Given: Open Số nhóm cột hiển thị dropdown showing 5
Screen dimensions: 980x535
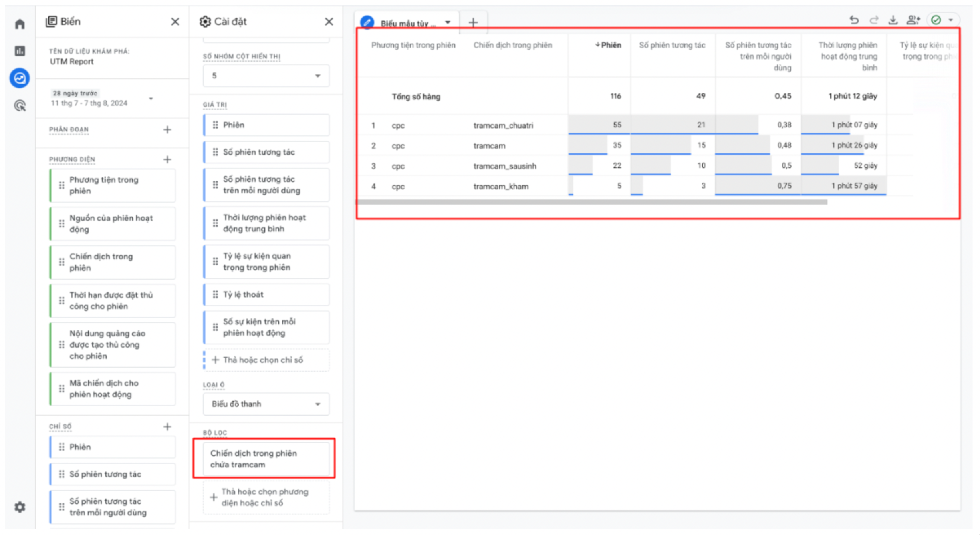Looking at the screenshot, I should 266,76.
